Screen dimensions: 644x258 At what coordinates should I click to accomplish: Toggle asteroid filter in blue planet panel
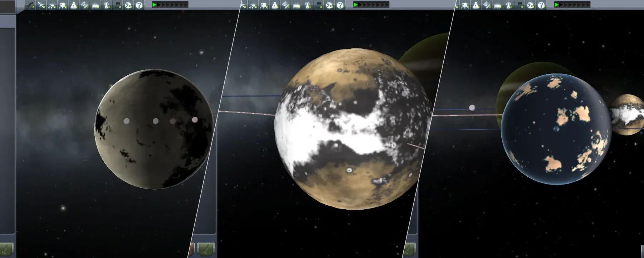(531, 5)
